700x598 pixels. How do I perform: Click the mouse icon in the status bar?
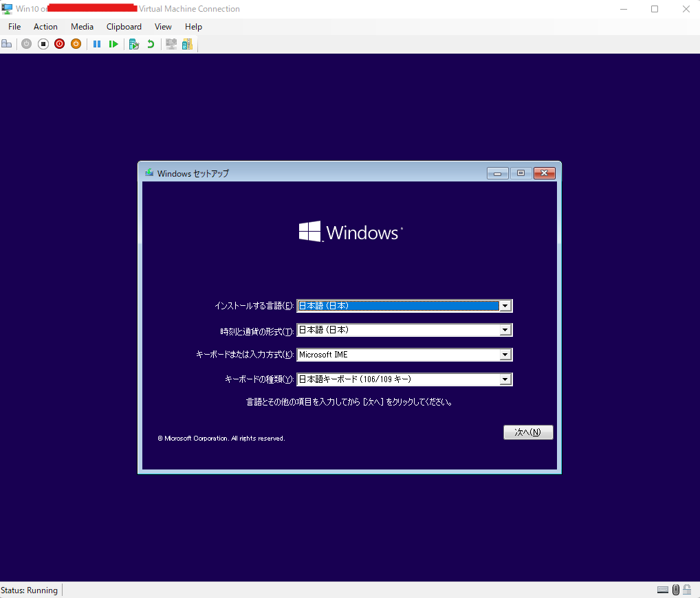(x=676, y=590)
